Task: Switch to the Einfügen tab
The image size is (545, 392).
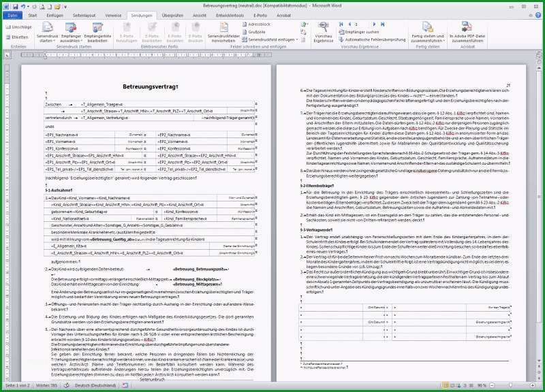Action: 54,15
